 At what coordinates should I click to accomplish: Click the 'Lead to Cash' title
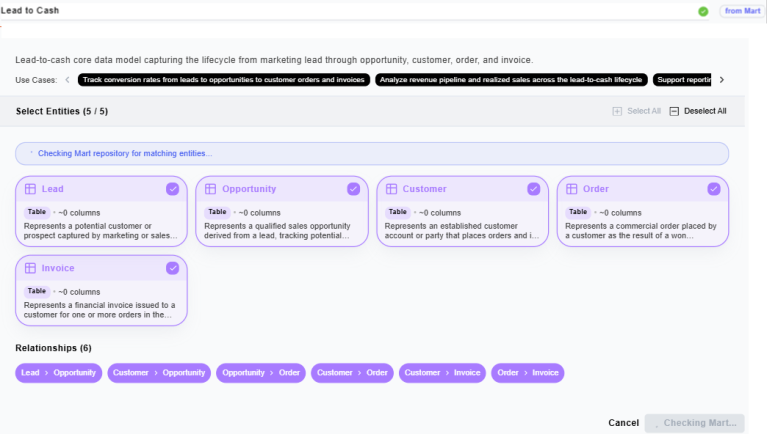click(30, 10)
